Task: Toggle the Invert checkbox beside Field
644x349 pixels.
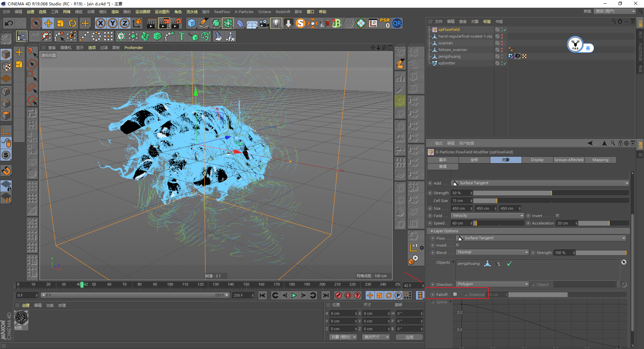Action: click(557, 216)
